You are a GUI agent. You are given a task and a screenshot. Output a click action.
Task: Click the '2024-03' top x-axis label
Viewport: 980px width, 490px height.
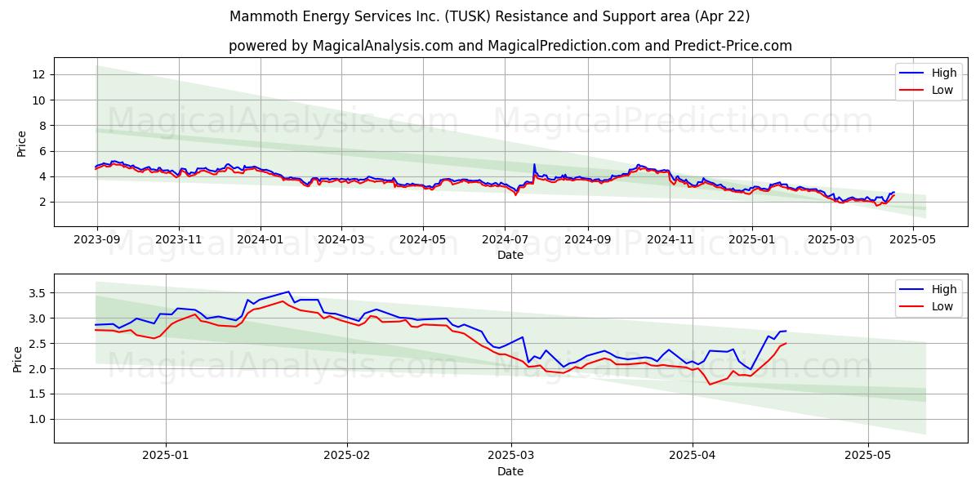341,240
